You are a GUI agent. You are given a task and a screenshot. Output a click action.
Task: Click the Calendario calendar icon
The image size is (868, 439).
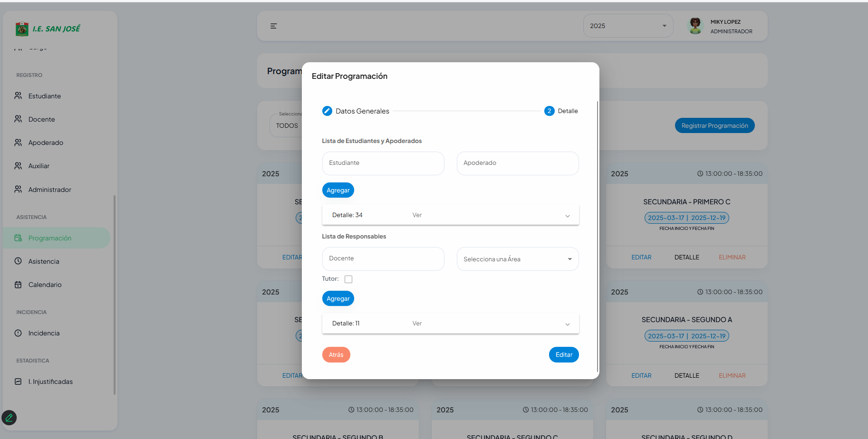point(18,285)
